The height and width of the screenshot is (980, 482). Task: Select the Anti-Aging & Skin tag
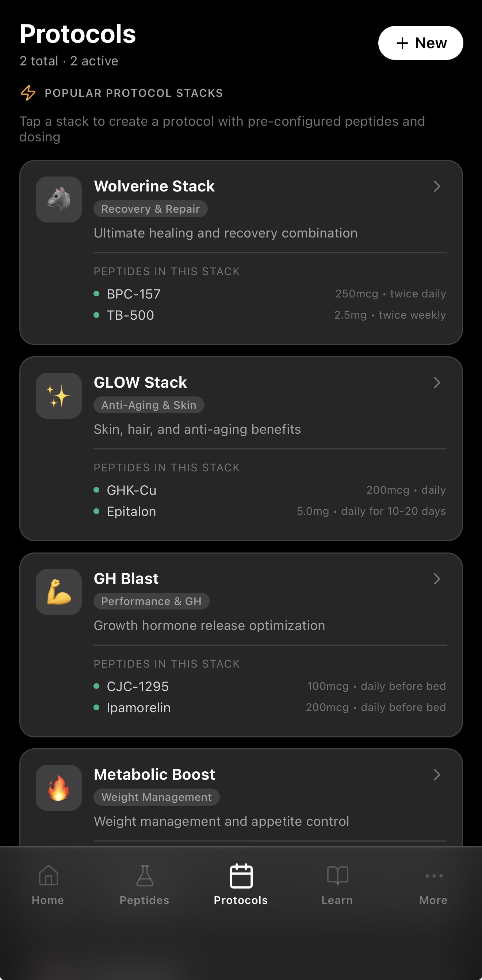149,405
